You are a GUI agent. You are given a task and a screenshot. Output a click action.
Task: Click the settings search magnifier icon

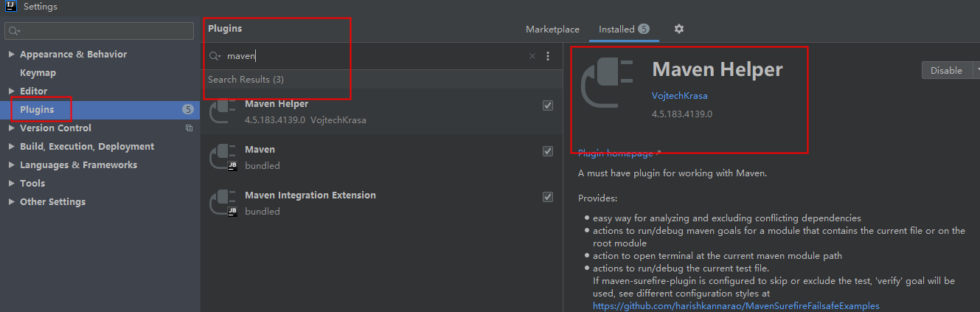point(14,31)
